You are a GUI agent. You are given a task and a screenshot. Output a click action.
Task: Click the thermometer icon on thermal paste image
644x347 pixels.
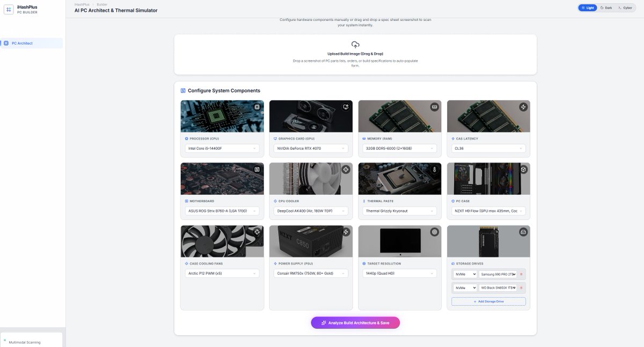[435, 169]
